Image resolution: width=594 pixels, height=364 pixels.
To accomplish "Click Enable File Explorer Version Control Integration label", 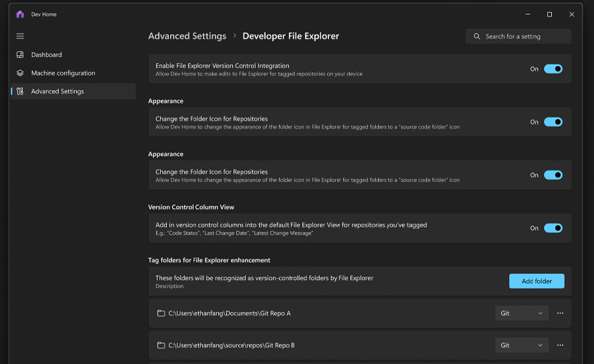I will 222,65.
